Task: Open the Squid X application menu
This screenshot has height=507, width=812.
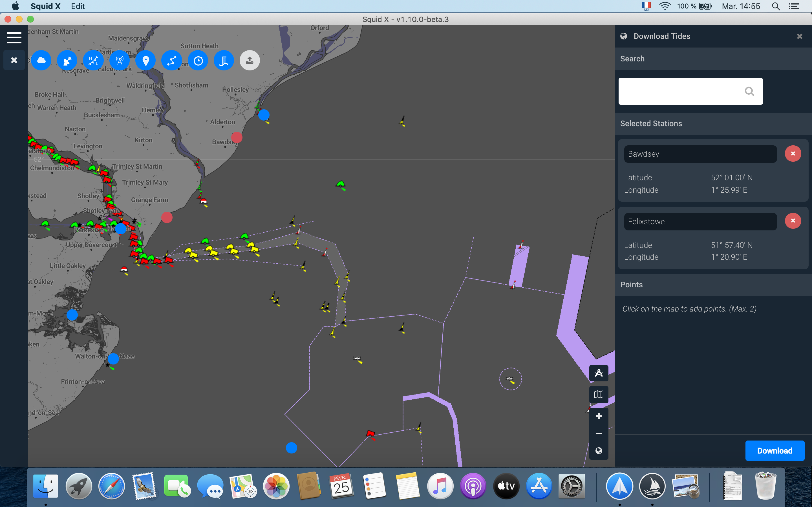Action: 45,6
